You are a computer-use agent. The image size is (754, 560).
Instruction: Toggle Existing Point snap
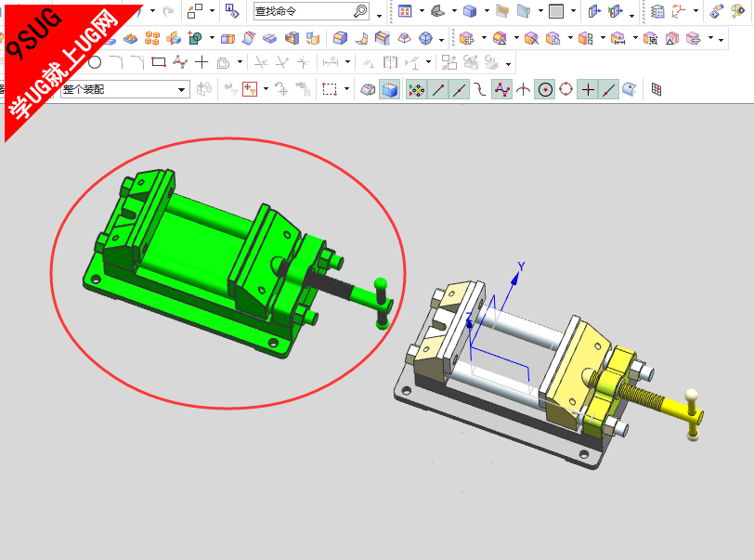pyautogui.click(x=588, y=89)
